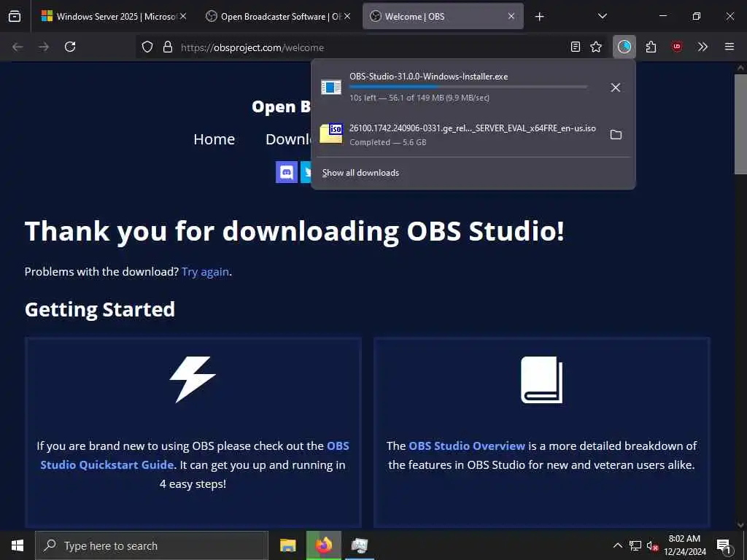Click Show all downloads
The height and width of the screenshot is (560, 747).
click(360, 173)
